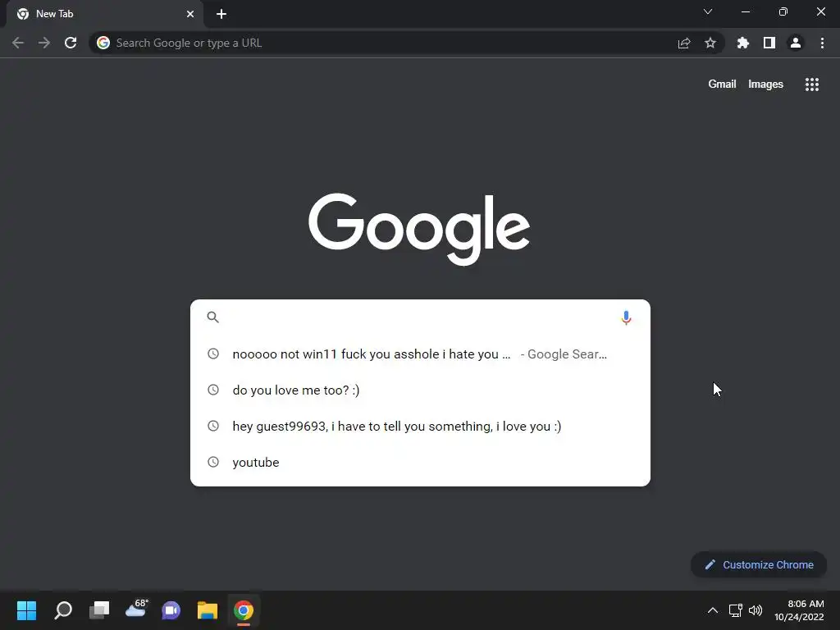Go forward to the next page
The width and height of the screenshot is (840, 630).
click(x=44, y=43)
